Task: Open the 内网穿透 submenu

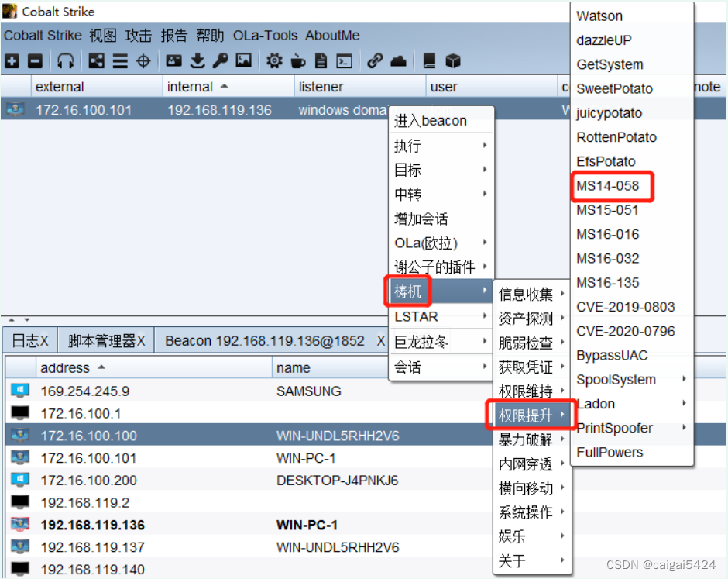Action: click(x=531, y=464)
